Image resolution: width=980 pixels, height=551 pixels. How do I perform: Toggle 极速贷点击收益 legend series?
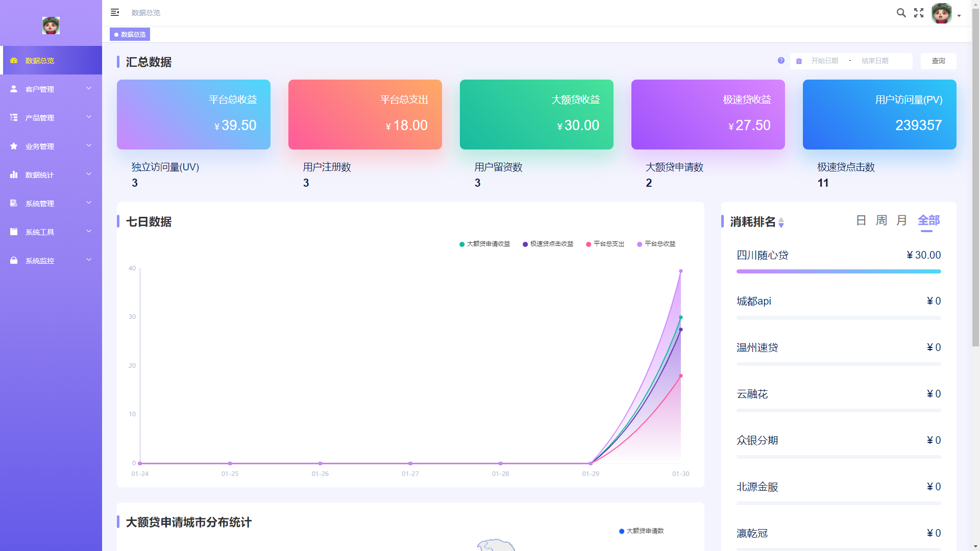[548, 244]
